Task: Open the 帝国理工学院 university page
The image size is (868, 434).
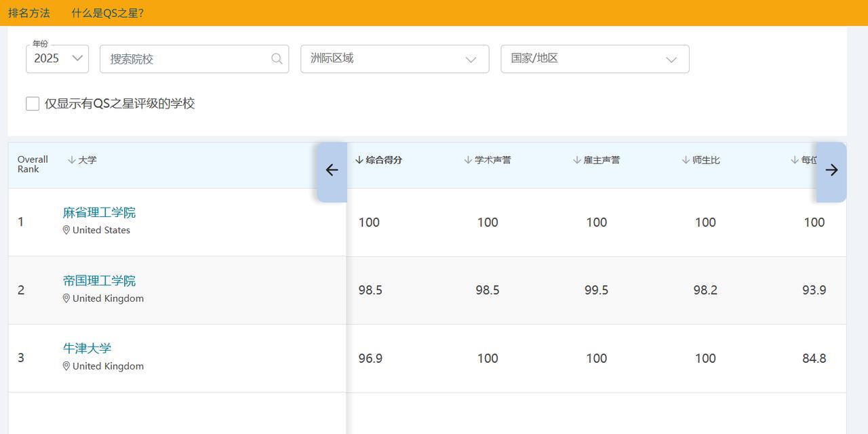Action: point(99,280)
